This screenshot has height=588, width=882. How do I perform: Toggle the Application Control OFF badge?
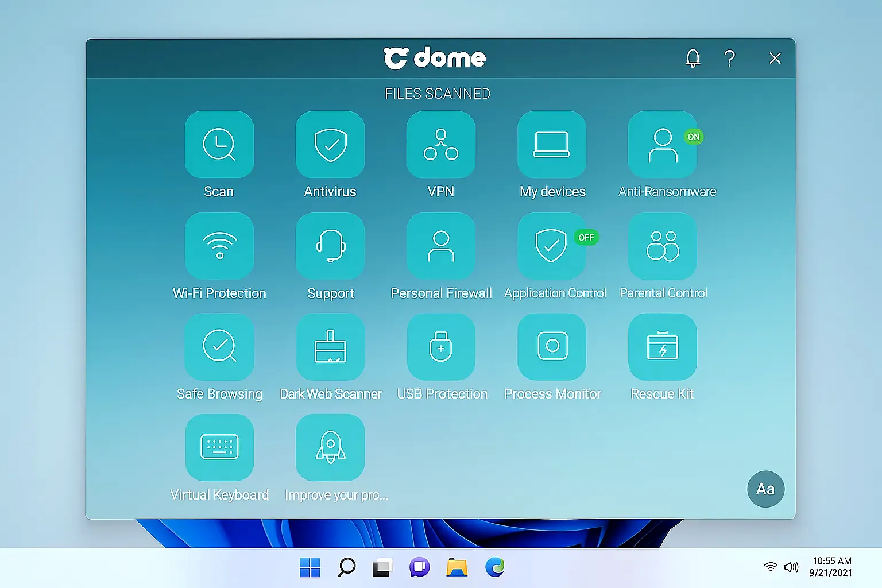(x=586, y=238)
